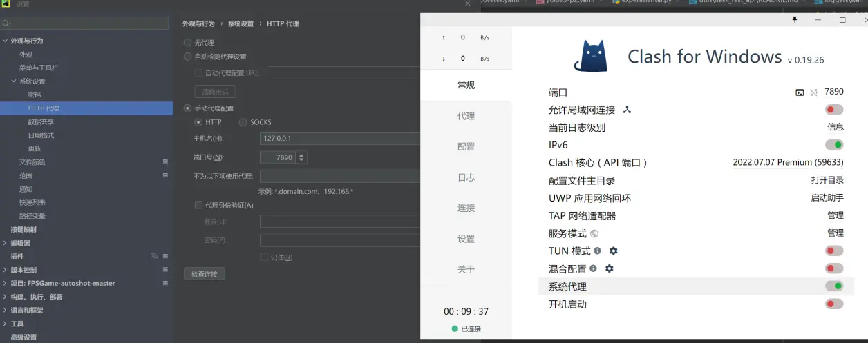Toggle 允许局域网连接 switch

pyautogui.click(x=834, y=110)
